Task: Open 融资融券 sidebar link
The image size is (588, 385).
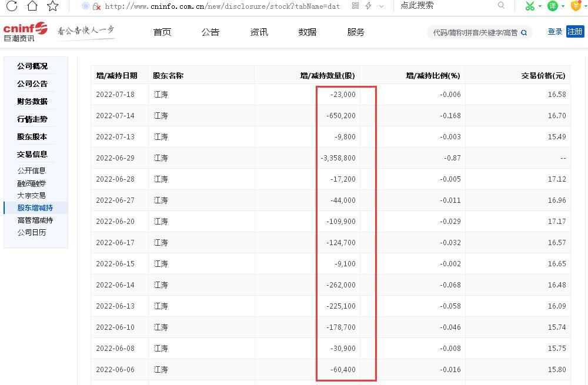Action: (x=32, y=183)
